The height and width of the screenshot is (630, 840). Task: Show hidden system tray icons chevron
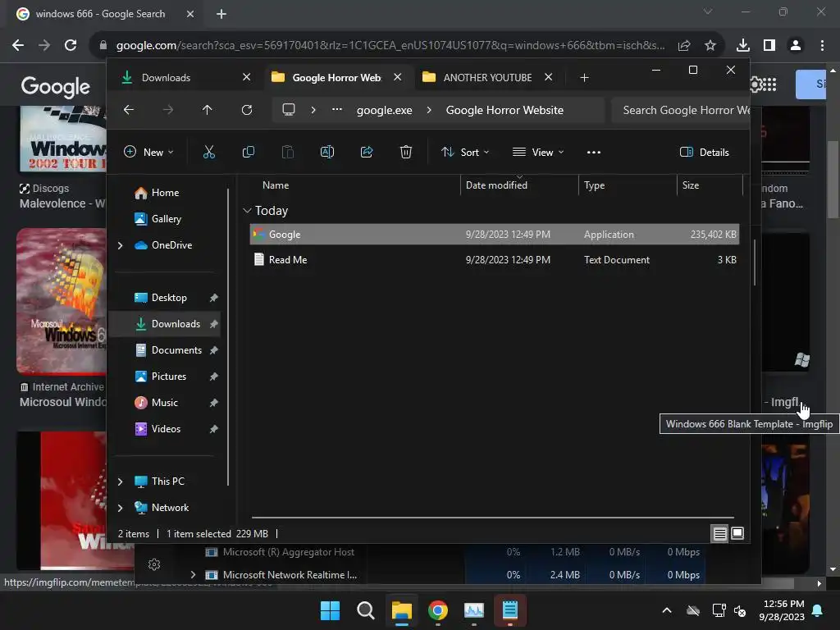(666, 610)
